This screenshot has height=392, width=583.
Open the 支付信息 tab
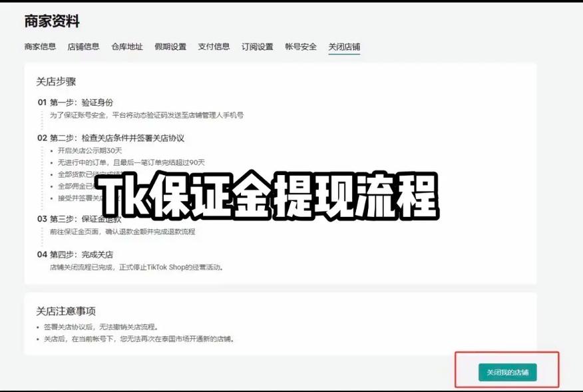pos(212,47)
